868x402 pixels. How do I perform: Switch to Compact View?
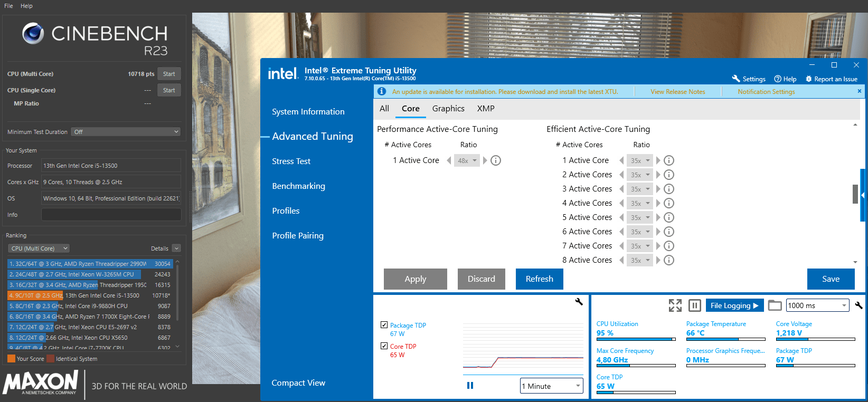point(298,382)
